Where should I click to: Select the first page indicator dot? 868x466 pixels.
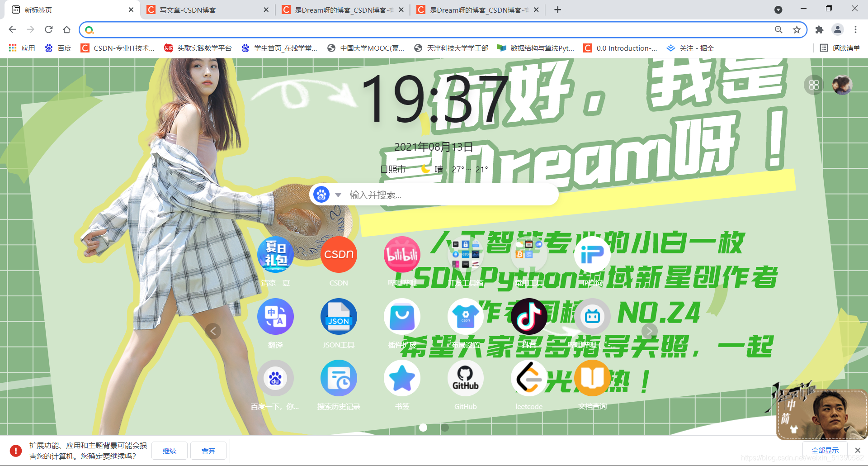pos(423,428)
